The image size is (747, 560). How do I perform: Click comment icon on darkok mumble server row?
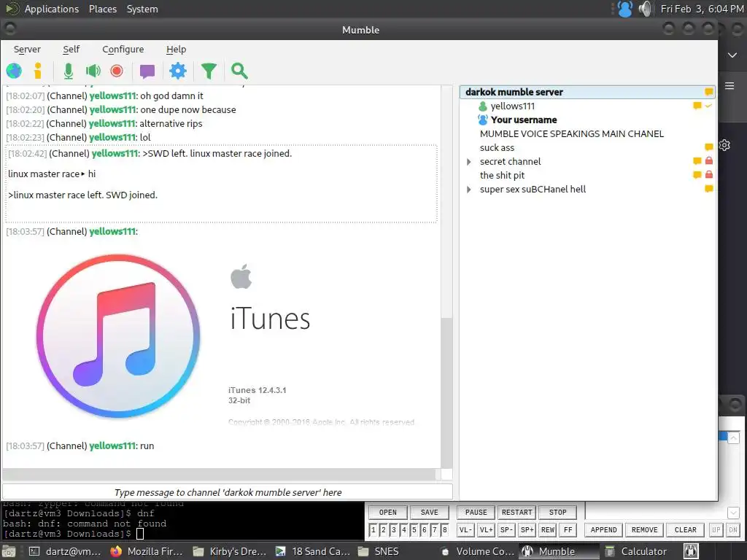(709, 91)
